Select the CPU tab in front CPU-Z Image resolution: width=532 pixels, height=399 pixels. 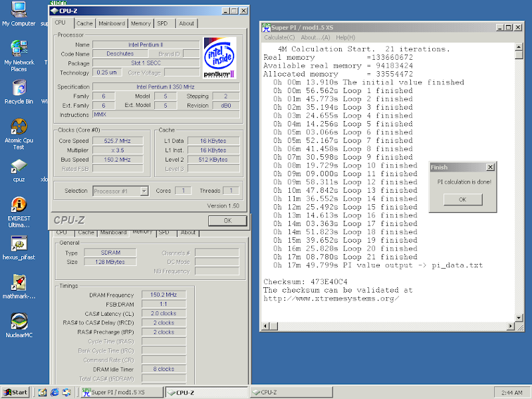pos(60,23)
